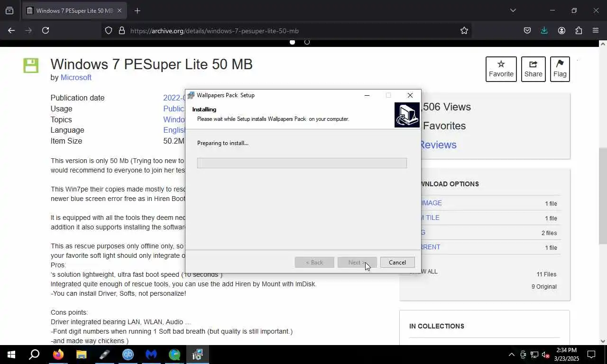
Task: Click the 'IN COLLECTIONS' heading
Action: point(437,326)
